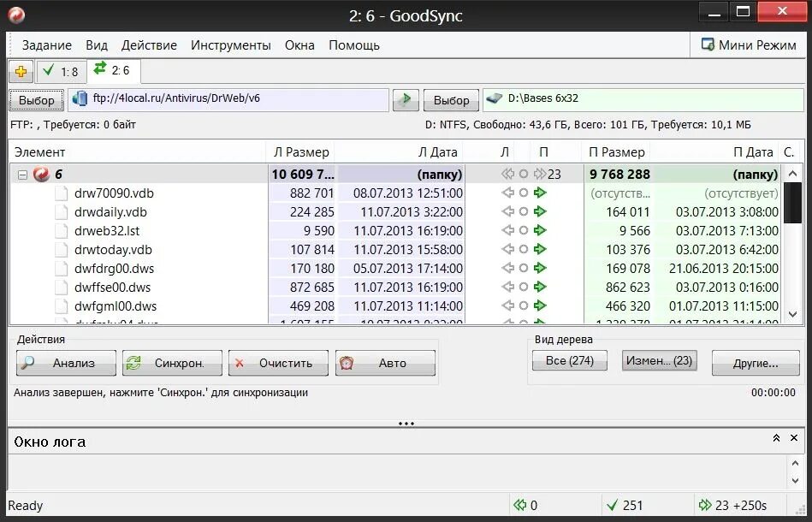Click the Элемент column header
Screen dimensions: 812x522
point(138,152)
